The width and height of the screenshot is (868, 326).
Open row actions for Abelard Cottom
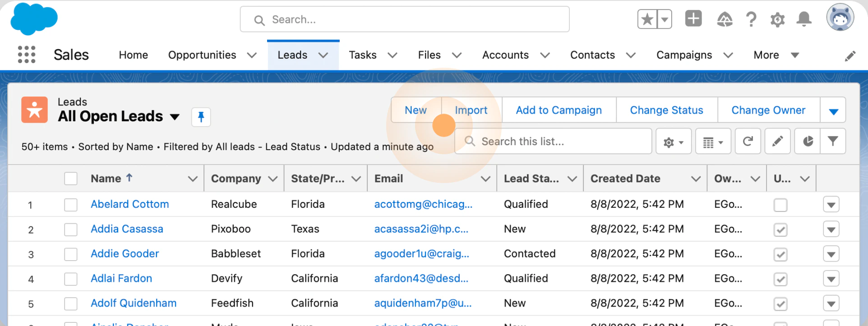coord(831,205)
